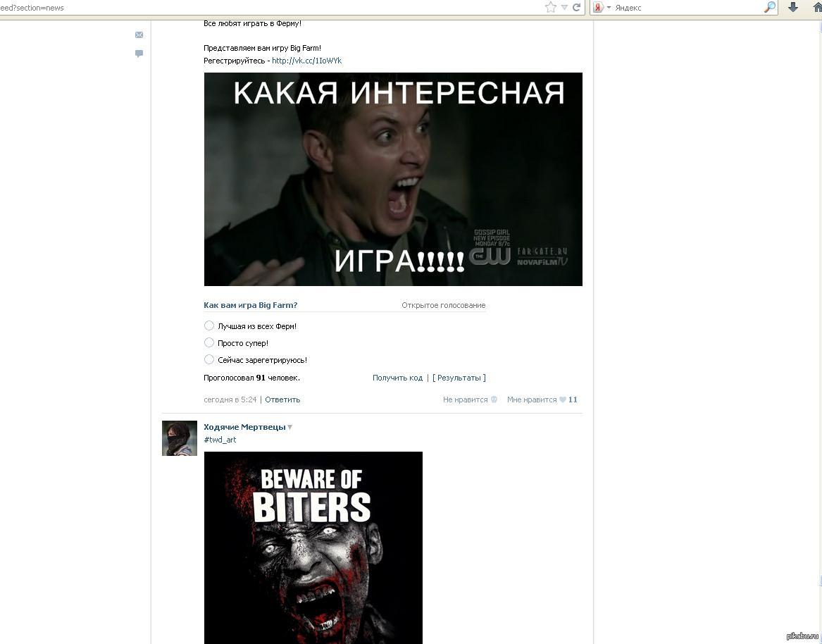Click 'Не нравится' on the Big Farm post

[465, 400]
